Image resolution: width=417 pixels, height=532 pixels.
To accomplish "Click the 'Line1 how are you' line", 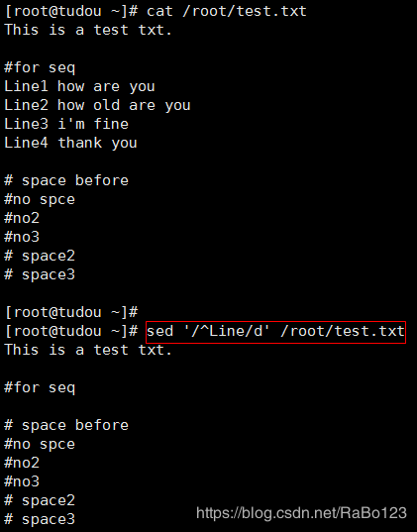I will click(79, 86).
